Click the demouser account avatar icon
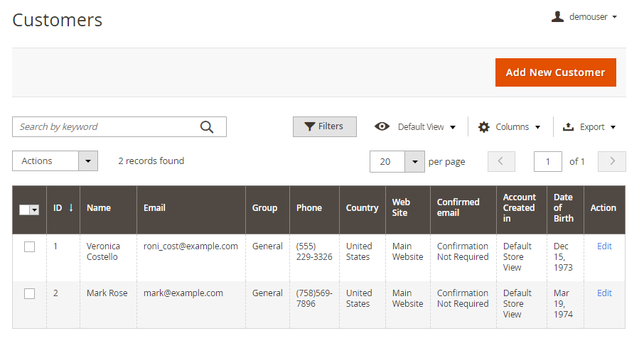 pyautogui.click(x=557, y=16)
